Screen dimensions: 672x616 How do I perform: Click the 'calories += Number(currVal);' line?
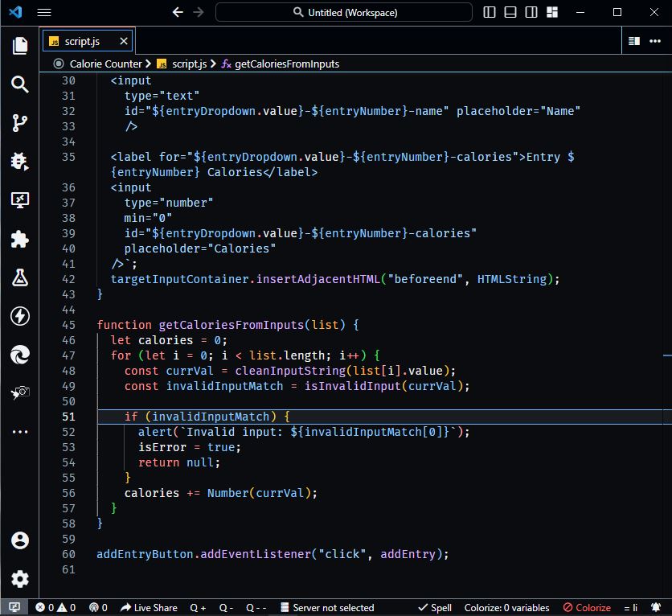pos(221,493)
